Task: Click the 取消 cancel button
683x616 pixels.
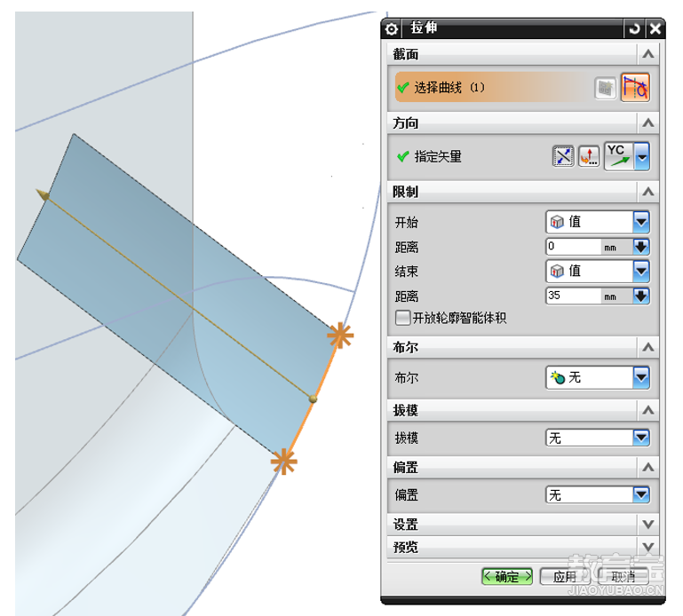Action: 623,577
